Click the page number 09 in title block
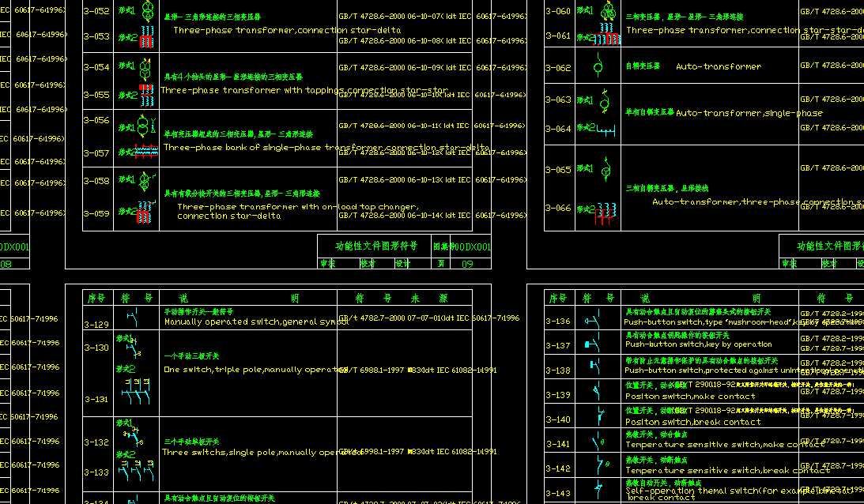The width and height of the screenshot is (864, 504). pos(467,264)
